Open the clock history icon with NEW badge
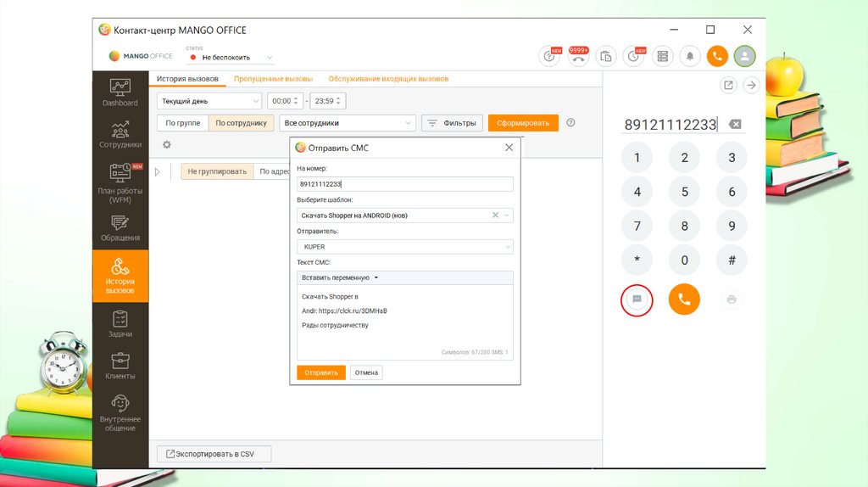The width and height of the screenshot is (868, 487). tap(634, 56)
